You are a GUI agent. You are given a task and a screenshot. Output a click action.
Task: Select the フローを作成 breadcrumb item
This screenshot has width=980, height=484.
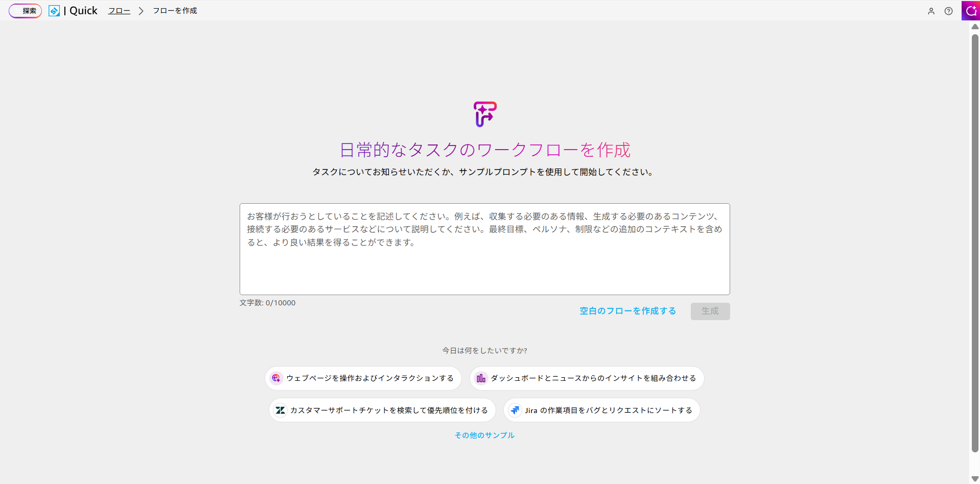(x=175, y=11)
